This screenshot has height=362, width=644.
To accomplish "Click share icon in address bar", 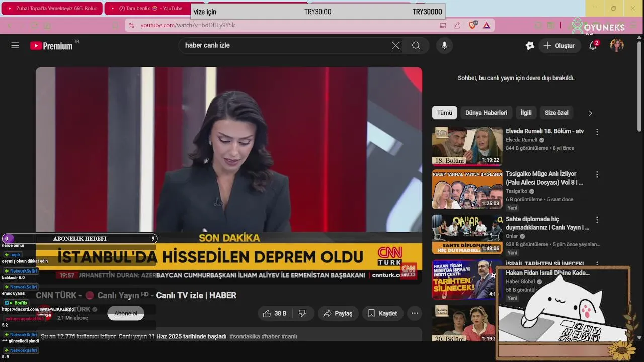I will [x=457, y=25].
